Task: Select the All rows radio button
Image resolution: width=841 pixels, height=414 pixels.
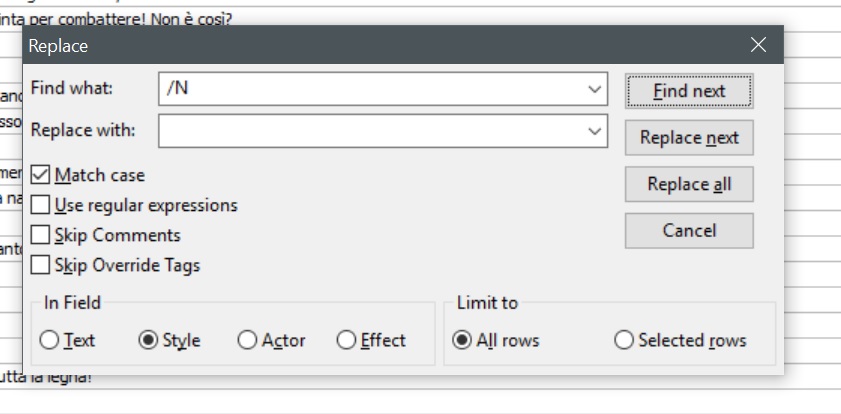Action: pyautogui.click(x=462, y=340)
